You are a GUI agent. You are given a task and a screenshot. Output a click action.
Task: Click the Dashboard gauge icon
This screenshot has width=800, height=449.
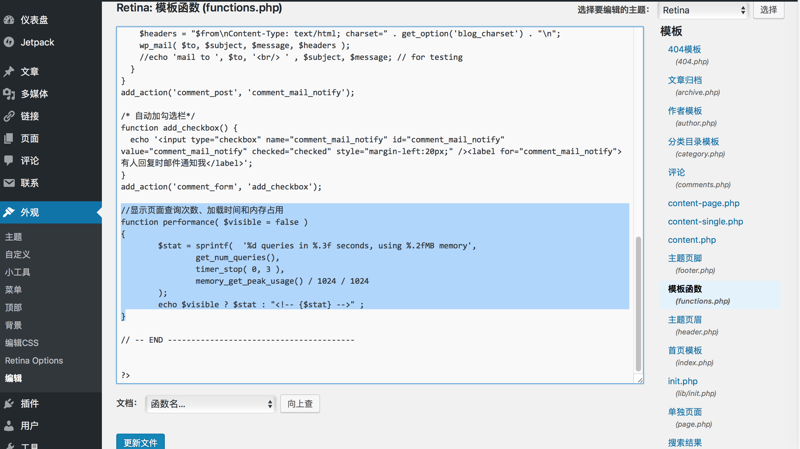pos(9,20)
